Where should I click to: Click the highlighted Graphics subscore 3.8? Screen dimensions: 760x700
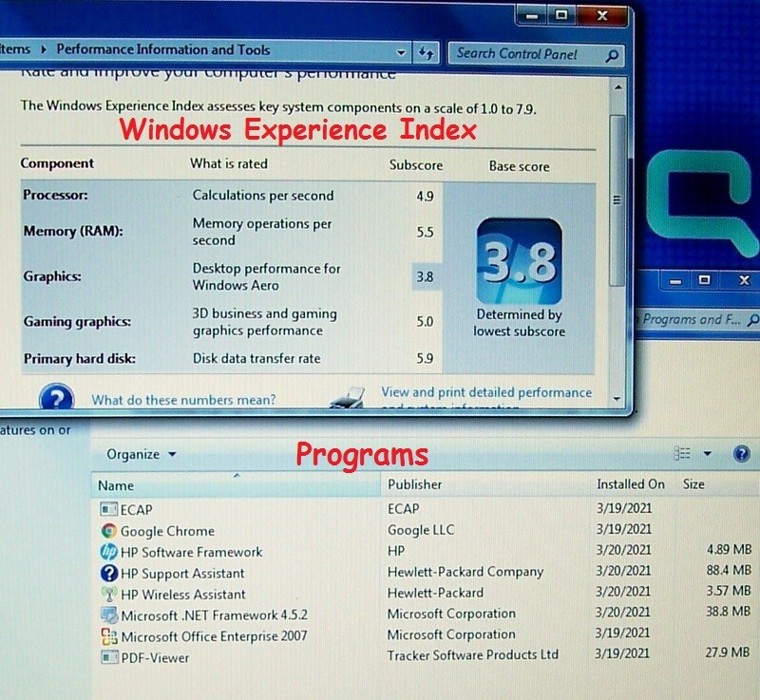tap(425, 276)
